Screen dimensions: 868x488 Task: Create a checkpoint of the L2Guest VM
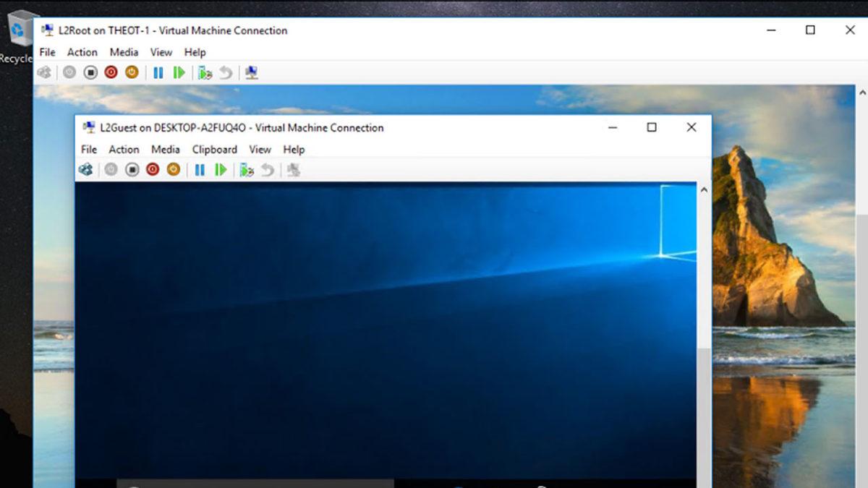point(246,170)
